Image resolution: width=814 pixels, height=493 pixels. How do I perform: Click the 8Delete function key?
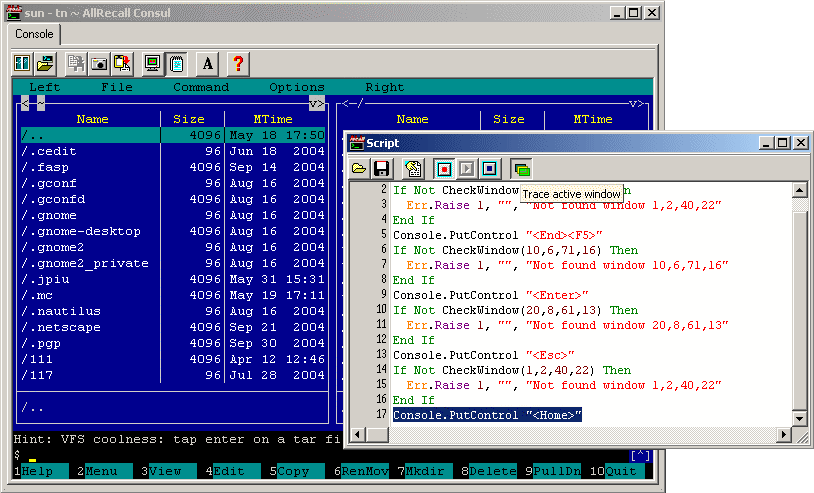click(x=489, y=471)
